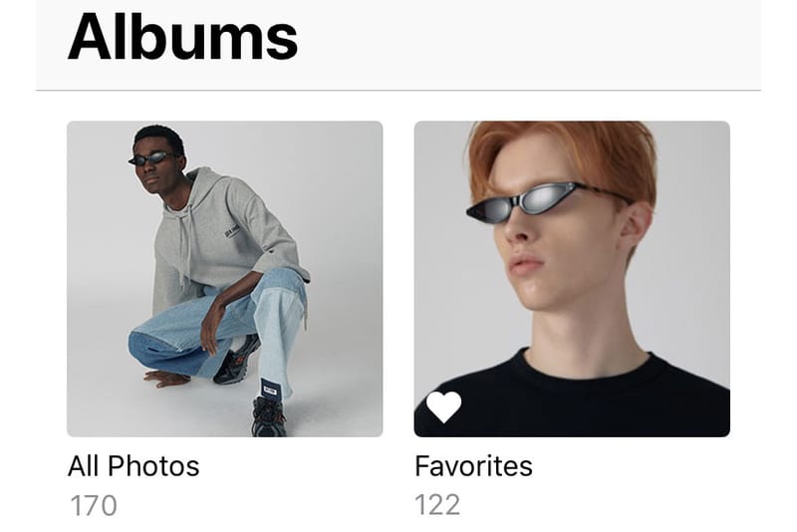Click the 170 photo count
797x532 pixels.
point(93,505)
